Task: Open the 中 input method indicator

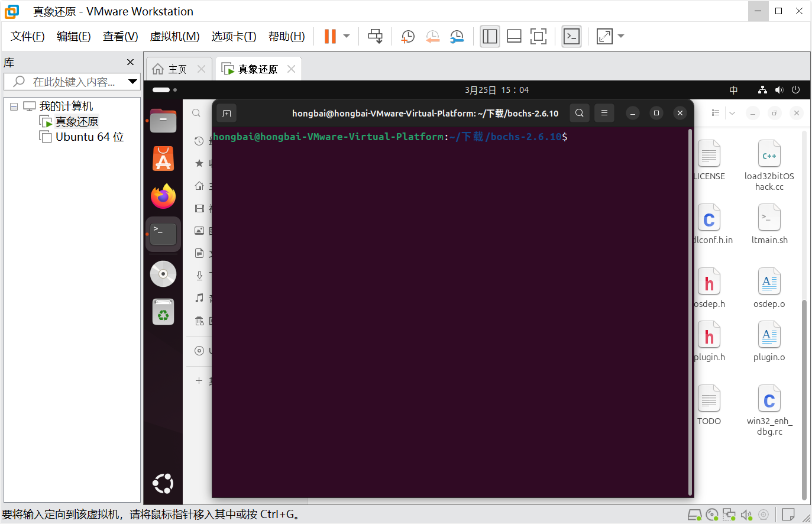Action: 733,90
